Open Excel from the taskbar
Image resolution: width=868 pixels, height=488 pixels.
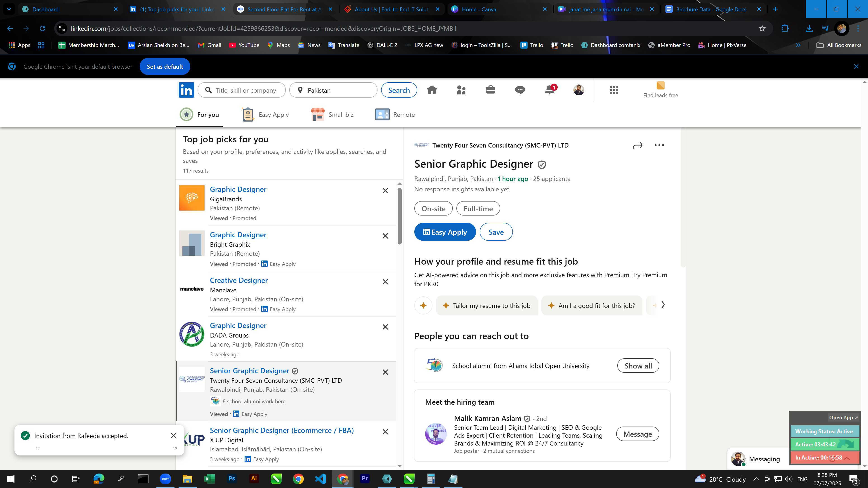point(210,479)
